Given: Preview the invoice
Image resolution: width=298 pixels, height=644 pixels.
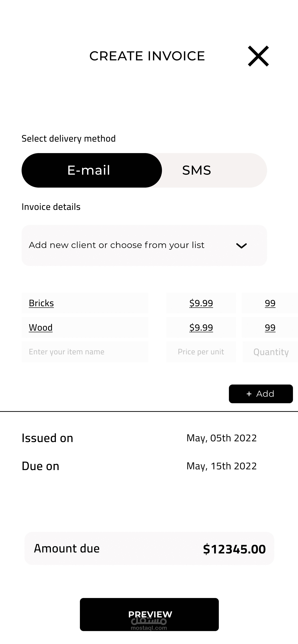Looking at the screenshot, I should click(x=149, y=615).
